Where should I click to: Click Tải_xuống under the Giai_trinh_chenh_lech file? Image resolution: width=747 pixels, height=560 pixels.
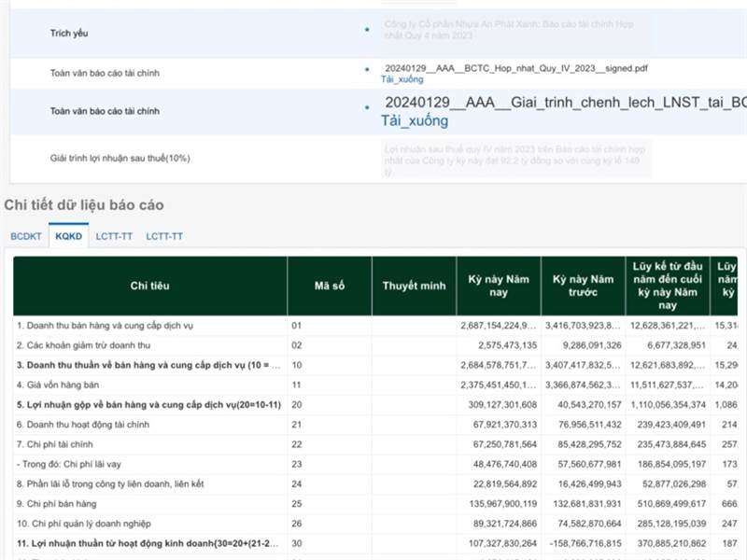click(x=415, y=121)
